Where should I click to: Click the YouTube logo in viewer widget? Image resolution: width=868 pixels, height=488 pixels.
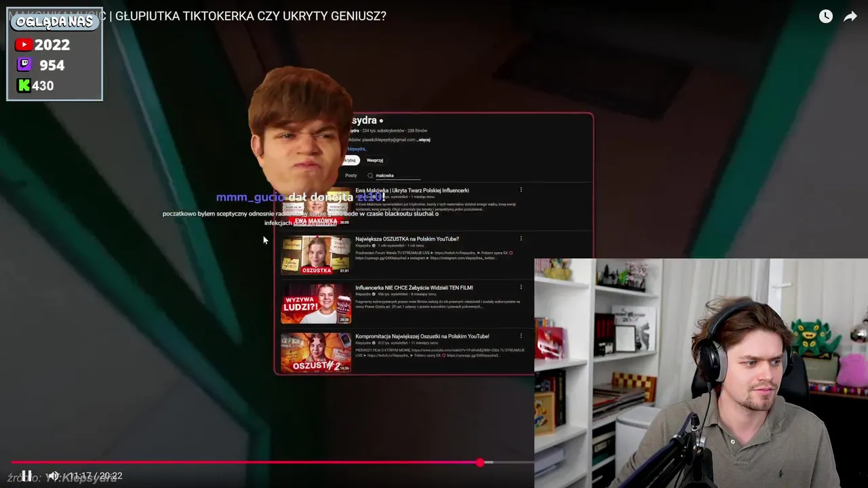tap(24, 45)
